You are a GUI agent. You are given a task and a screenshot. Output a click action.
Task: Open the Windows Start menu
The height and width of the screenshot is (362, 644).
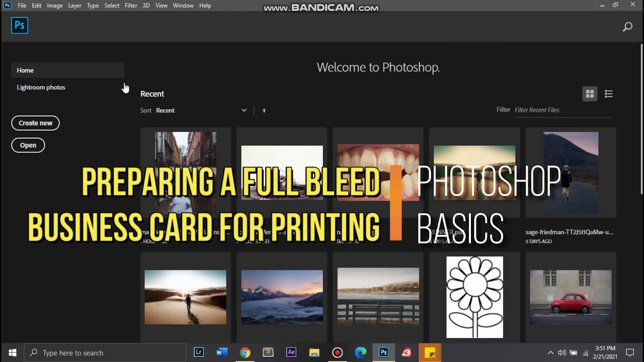(12, 353)
